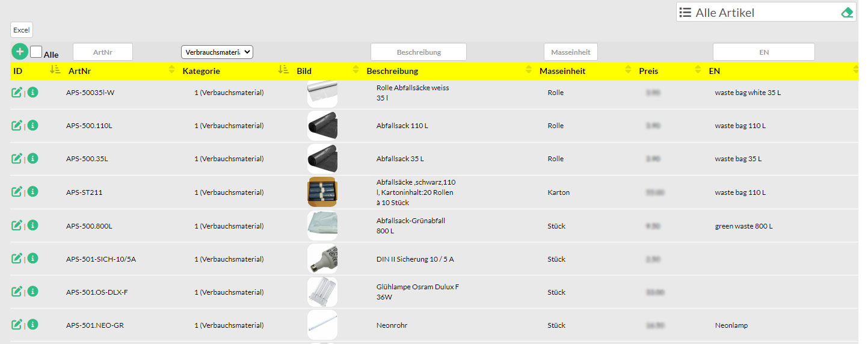This screenshot has height=344, width=868.
Task: Open thumbnail image of Abfallsäcke schwarz carton
Action: tap(322, 192)
